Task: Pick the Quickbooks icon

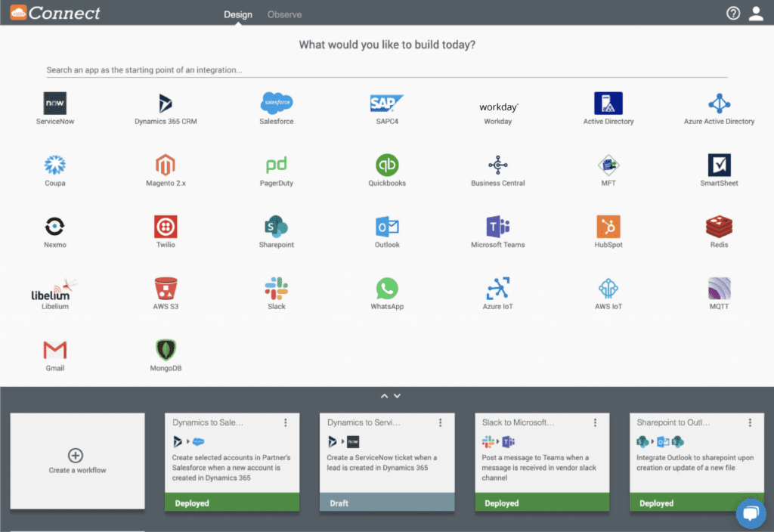Action: tap(387, 165)
